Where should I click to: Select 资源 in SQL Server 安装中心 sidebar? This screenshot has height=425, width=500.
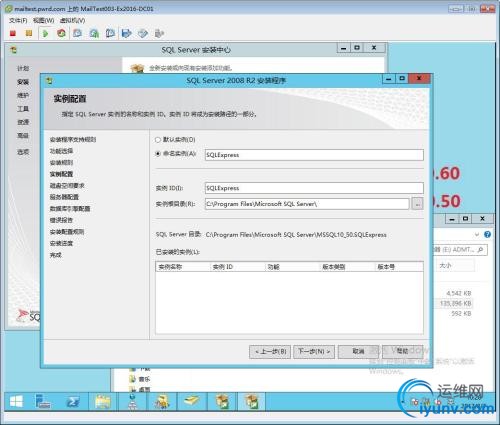coord(23,122)
